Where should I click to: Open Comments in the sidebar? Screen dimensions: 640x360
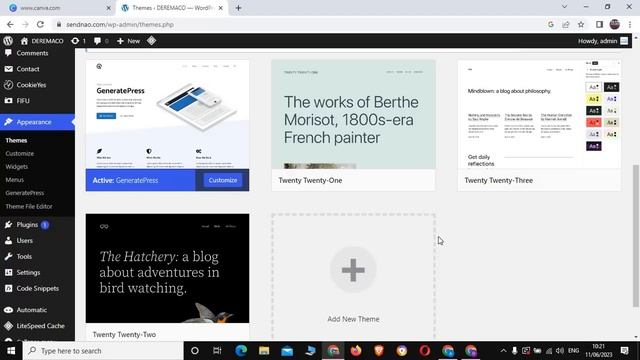(32, 53)
